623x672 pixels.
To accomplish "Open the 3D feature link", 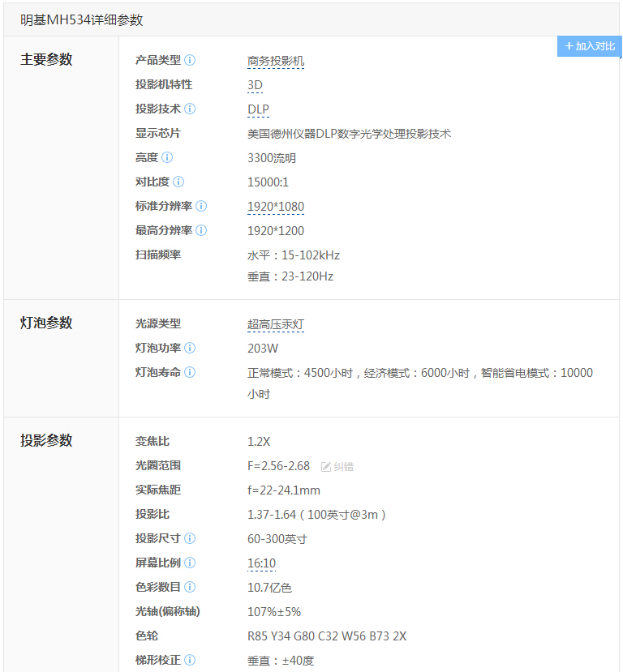I will (x=255, y=85).
